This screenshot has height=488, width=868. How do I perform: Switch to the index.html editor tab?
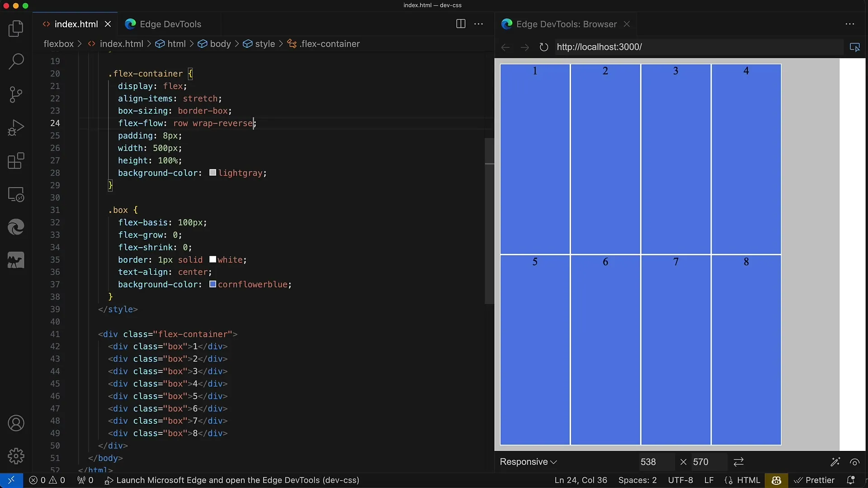pos(76,24)
